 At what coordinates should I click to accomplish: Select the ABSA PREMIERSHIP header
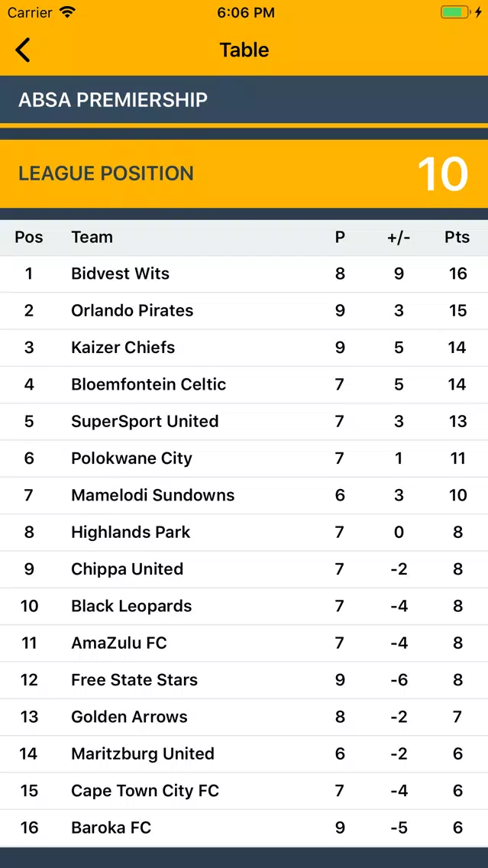[244, 99]
